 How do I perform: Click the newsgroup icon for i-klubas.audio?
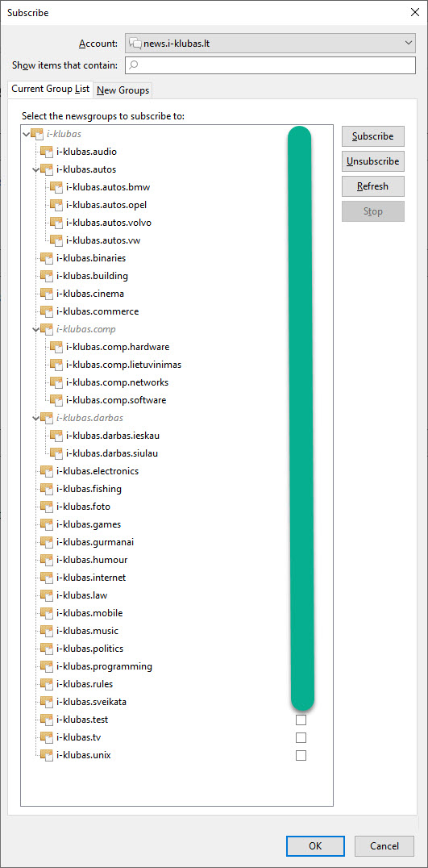coord(47,151)
